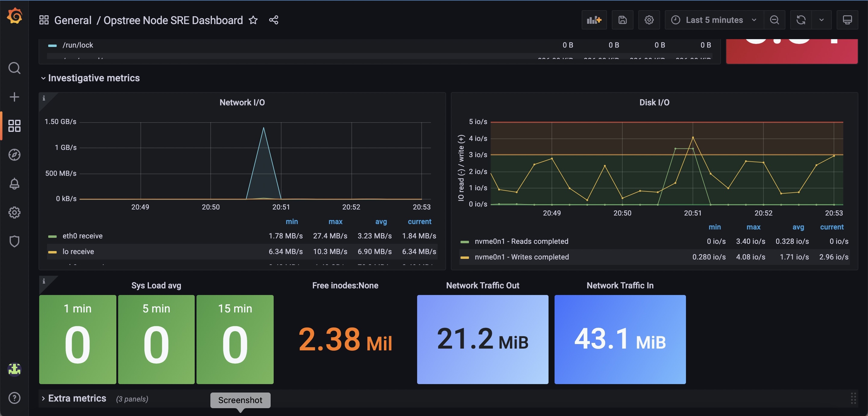Open the Server Admin shield icon
This screenshot has height=416, width=868.
14,241
